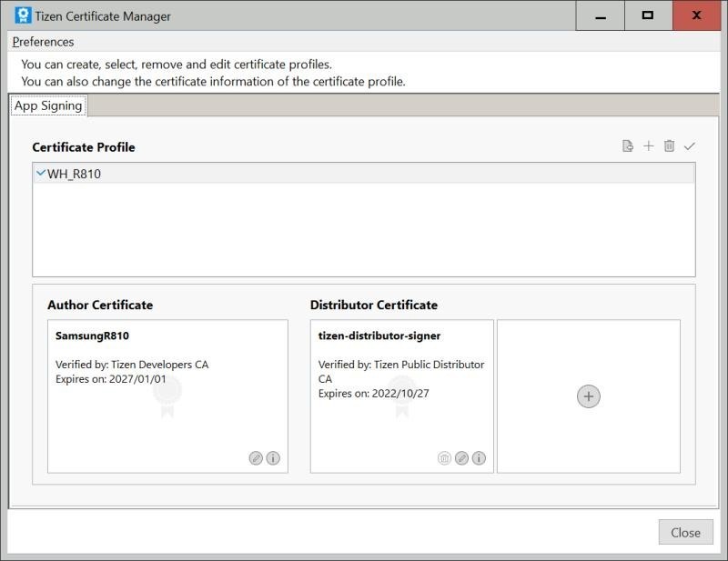728x561 pixels.
Task: Click 'Expires on: 2027/01/01' text
Action: pyautogui.click(x=110, y=379)
